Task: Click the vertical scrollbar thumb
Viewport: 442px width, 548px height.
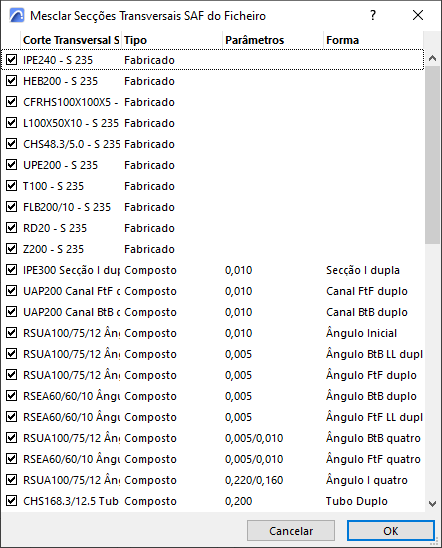Action: (x=433, y=155)
